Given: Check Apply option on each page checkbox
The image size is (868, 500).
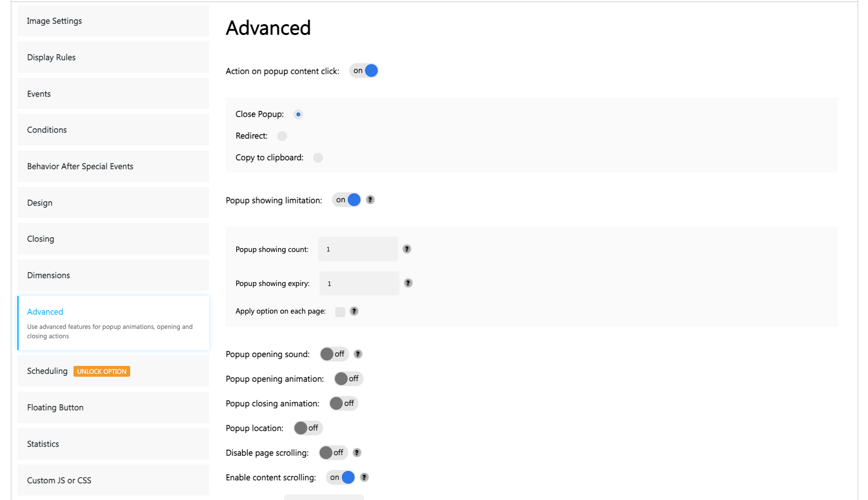Looking at the screenshot, I should coord(340,312).
